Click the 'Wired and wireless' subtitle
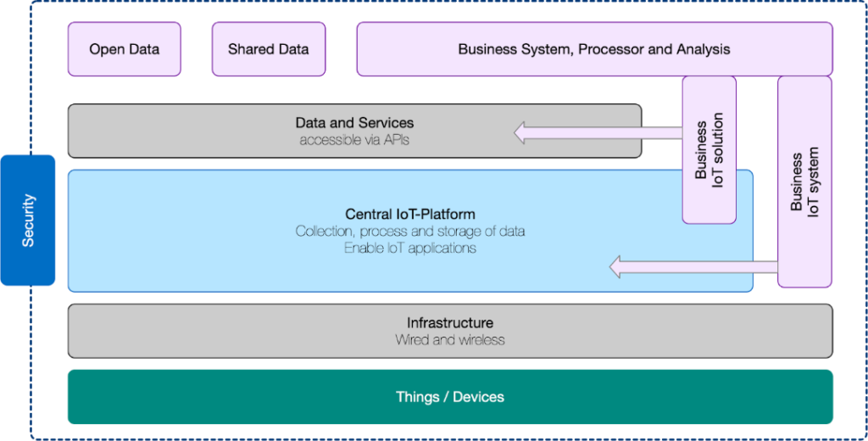868x441 pixels. tap(450, 339)
